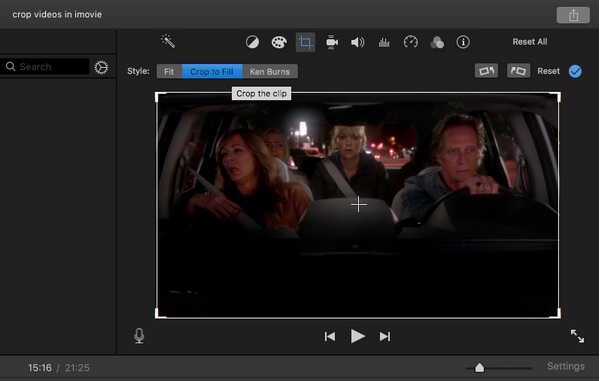
Task: Open the speed speedometer control
Action: [x=411, y=42]
